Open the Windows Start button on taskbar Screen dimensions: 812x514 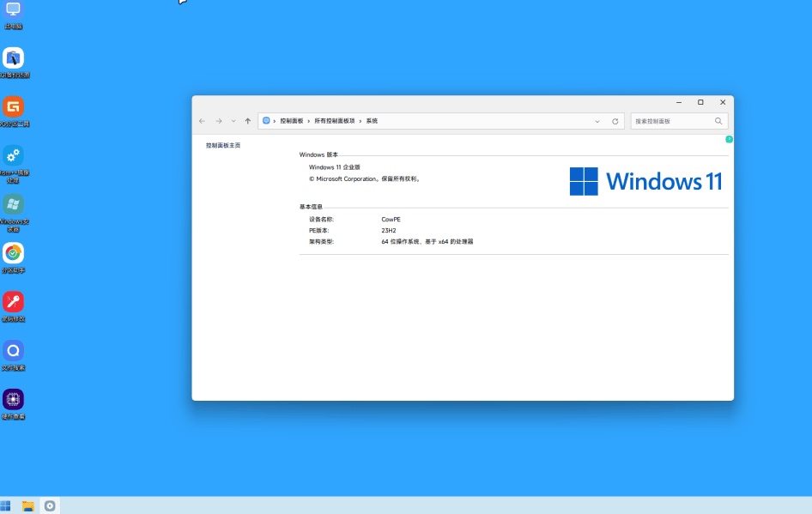[6, 505]
